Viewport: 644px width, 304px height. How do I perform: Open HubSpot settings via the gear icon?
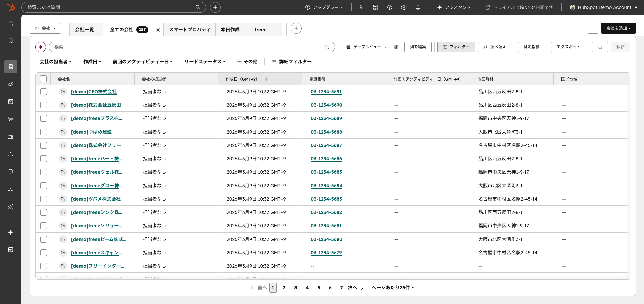coord(404,7)
